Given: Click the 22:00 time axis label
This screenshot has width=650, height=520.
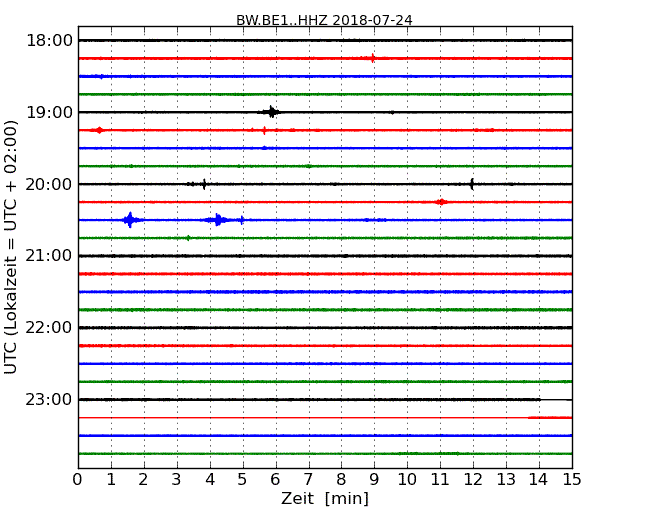Looking at the screenshot, I should [49, 328].
